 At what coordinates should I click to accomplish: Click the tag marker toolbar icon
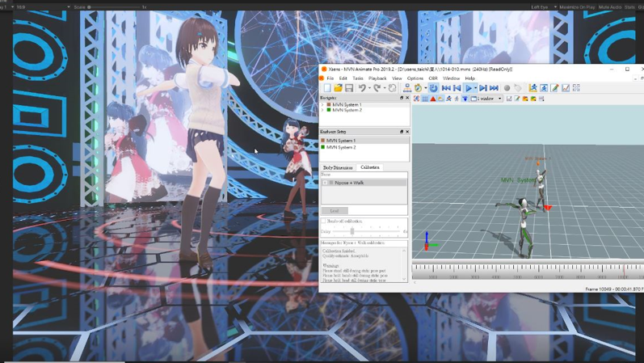(x=517, y=88)
